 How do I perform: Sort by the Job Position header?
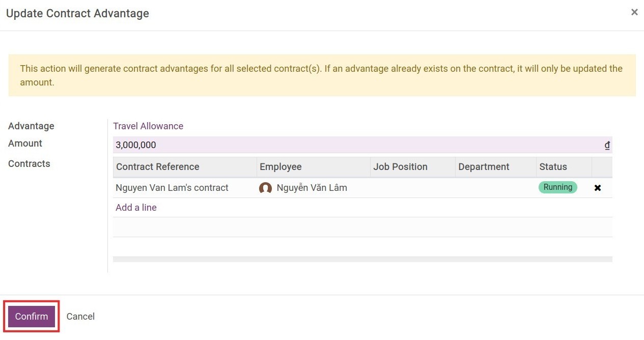[x=400, y=167]
